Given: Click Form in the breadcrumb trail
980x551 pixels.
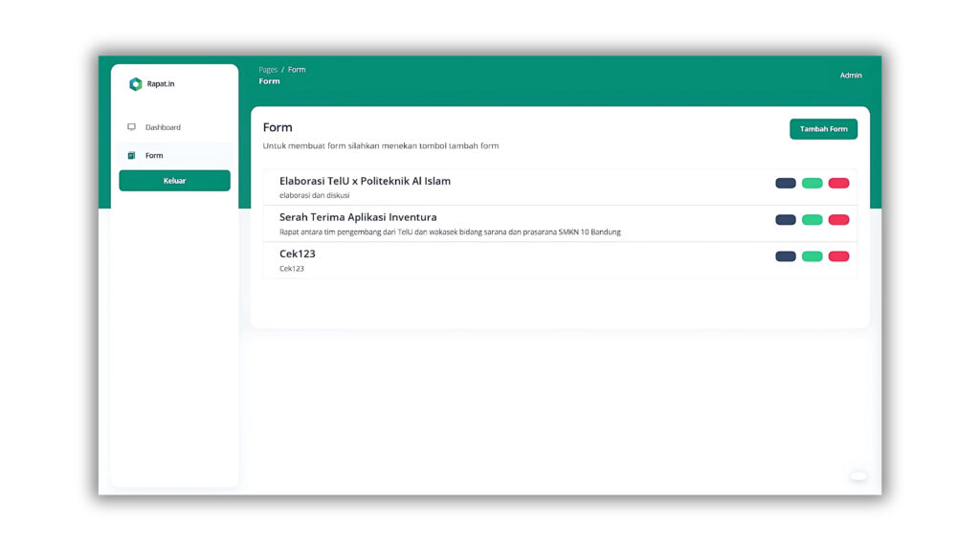Looking at the screenshot, I should (297, 69).
